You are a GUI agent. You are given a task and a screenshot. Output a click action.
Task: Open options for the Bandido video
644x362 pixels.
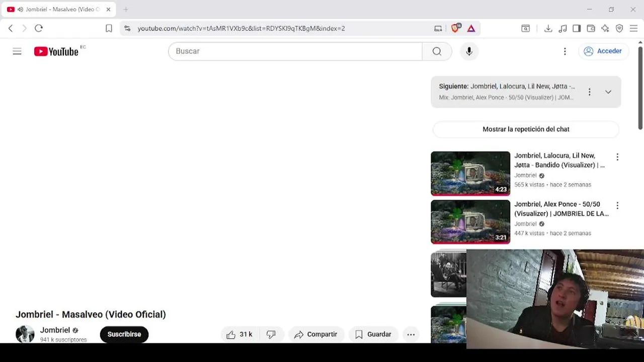(x=617, y=157)
